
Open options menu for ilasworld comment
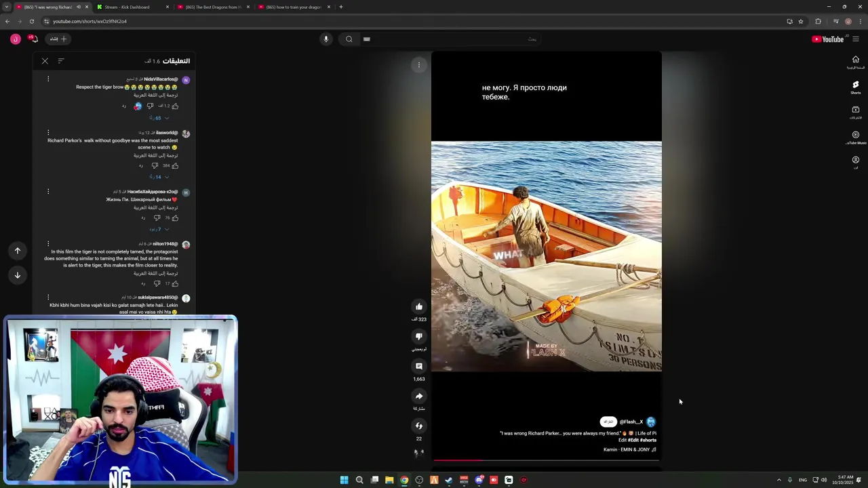[48, 133]
